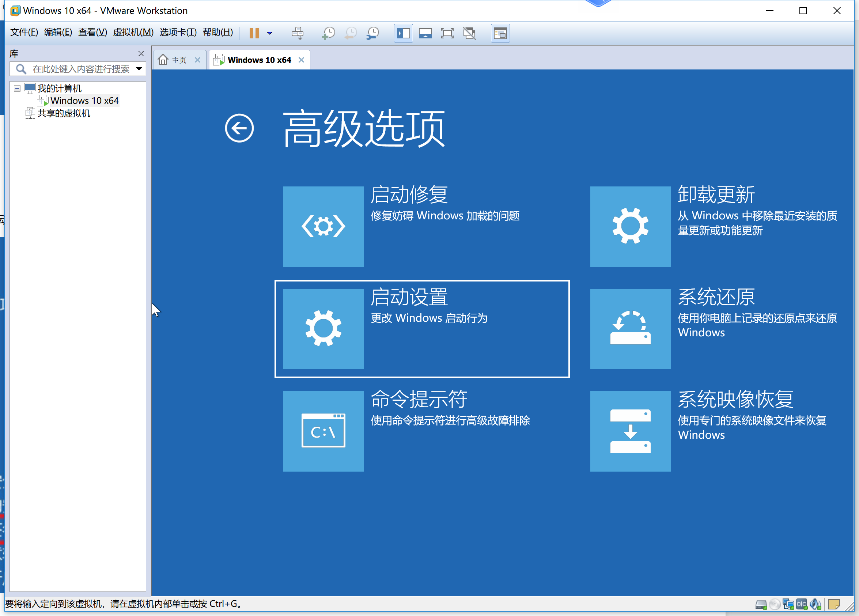Enter full screen mode

(x=447, y=33)
